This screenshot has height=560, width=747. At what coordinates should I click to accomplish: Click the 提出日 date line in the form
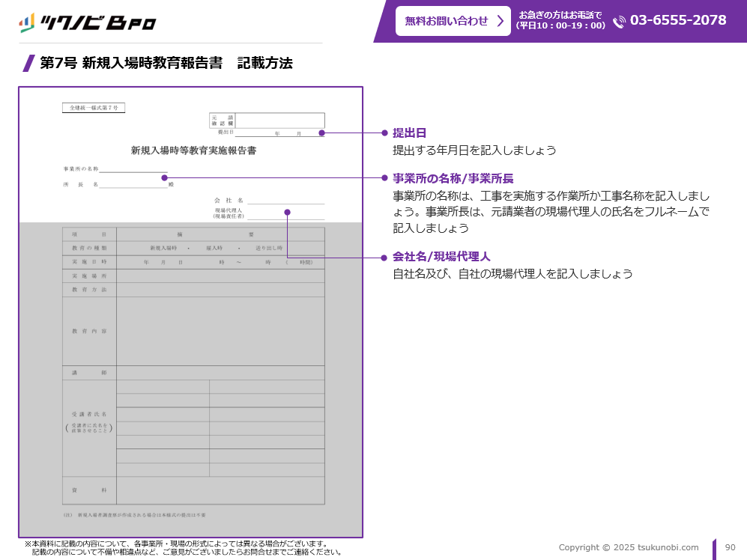[279, 133]
